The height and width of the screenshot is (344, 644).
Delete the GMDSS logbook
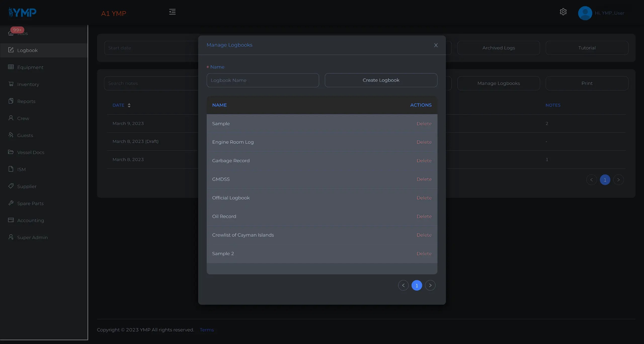point(424,179)
